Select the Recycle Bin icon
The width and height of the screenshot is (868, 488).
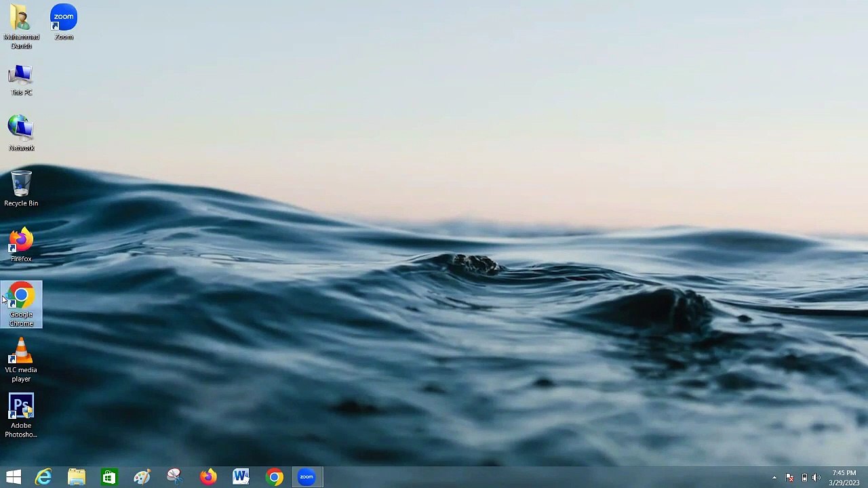[21, 188]
